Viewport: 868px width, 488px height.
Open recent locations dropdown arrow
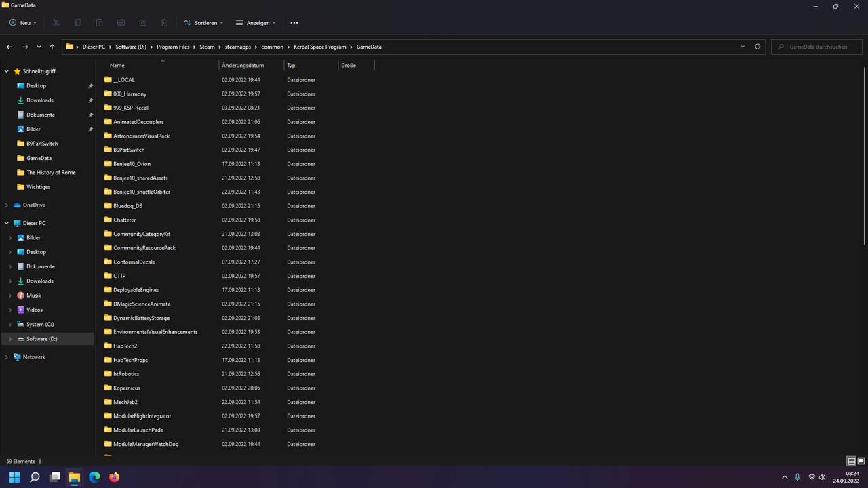[39, 47]
